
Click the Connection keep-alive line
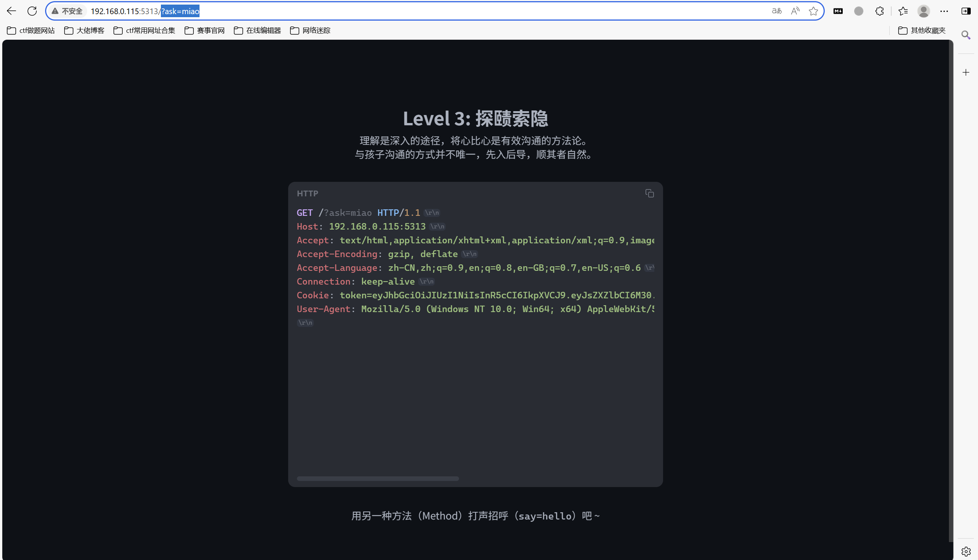click(366, 282)
